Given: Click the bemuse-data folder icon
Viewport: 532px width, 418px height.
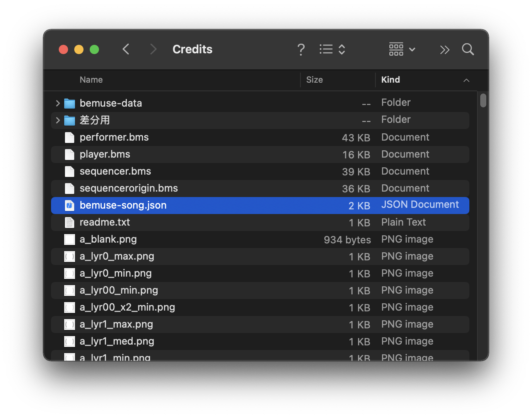Looking at the screenshot, I should (69, 103).
